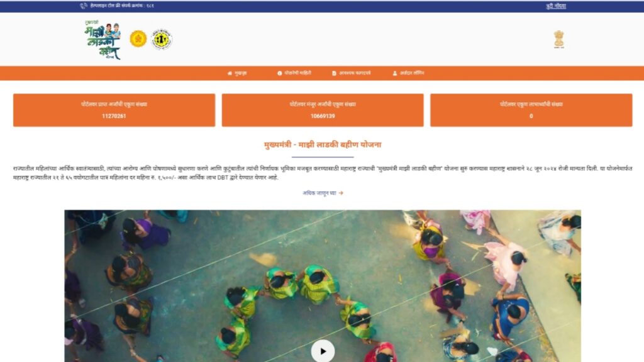This screenshot has height=362, width=644.
Task: Click the user icon for applicant login
Action: click(x=395, y=73)
